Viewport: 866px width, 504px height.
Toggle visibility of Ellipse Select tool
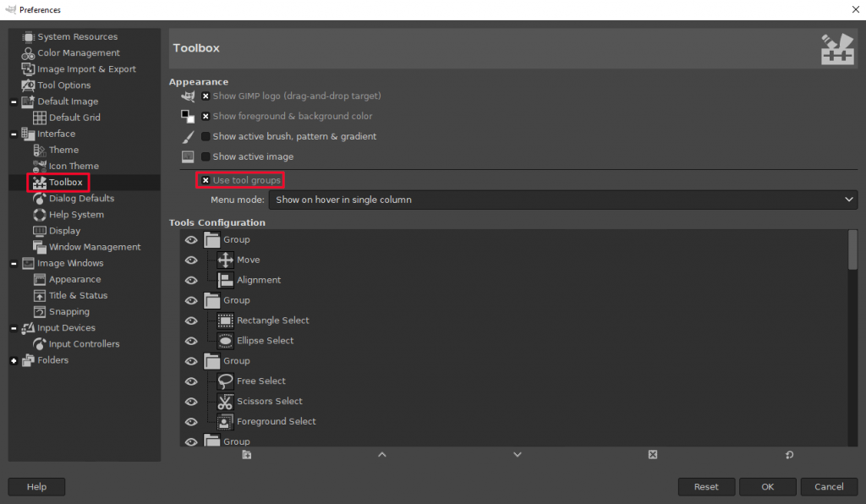click(191, 341)
